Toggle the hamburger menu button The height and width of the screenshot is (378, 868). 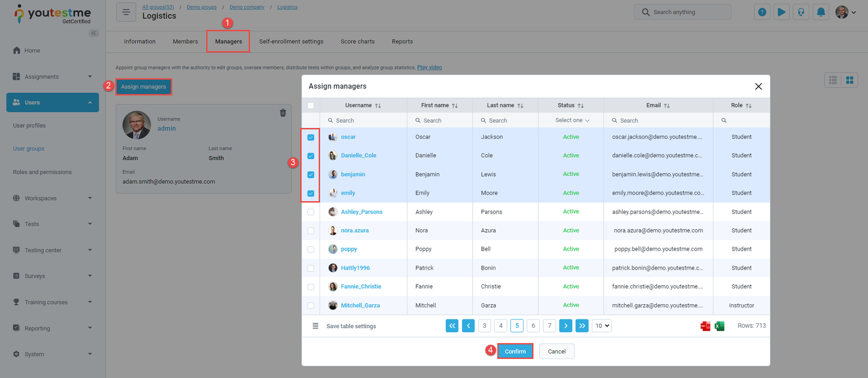click(x=126, y=12)
